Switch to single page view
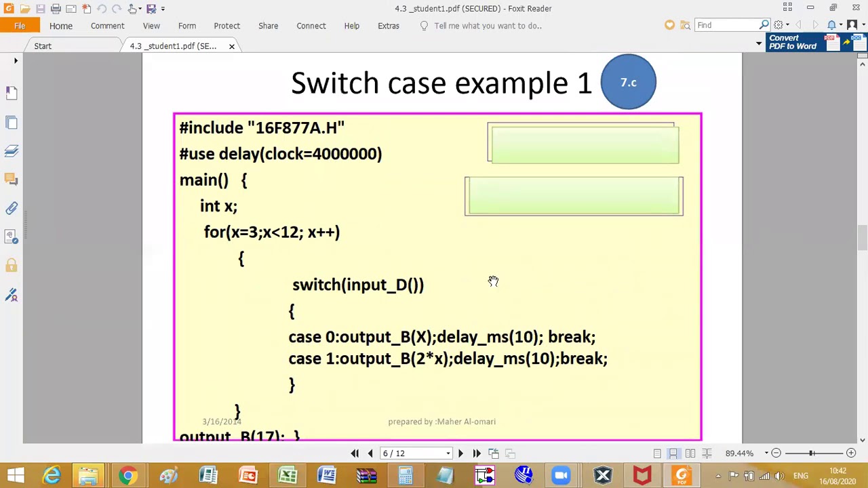This screenshot has width=868, height=488. 657,453
